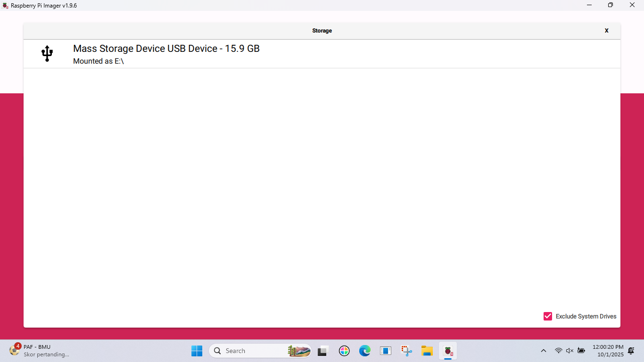644x362 pixels.
Task: Click the USB drive icon in storage list
Action: (47, 54)
